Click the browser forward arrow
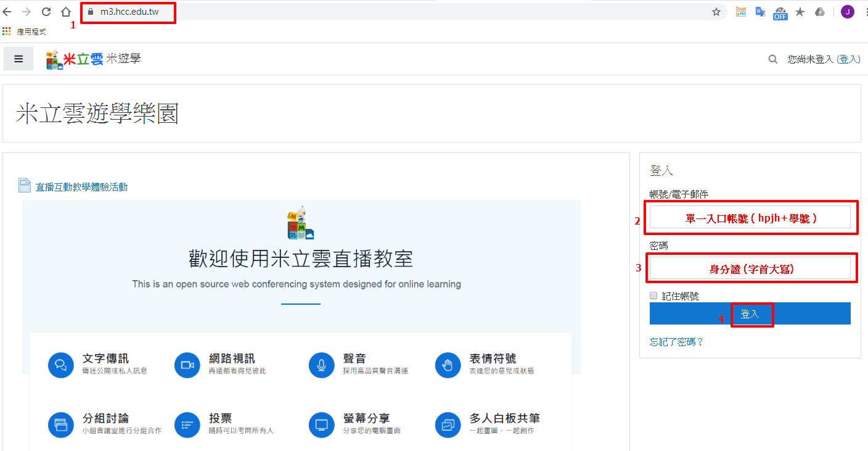 27,12
